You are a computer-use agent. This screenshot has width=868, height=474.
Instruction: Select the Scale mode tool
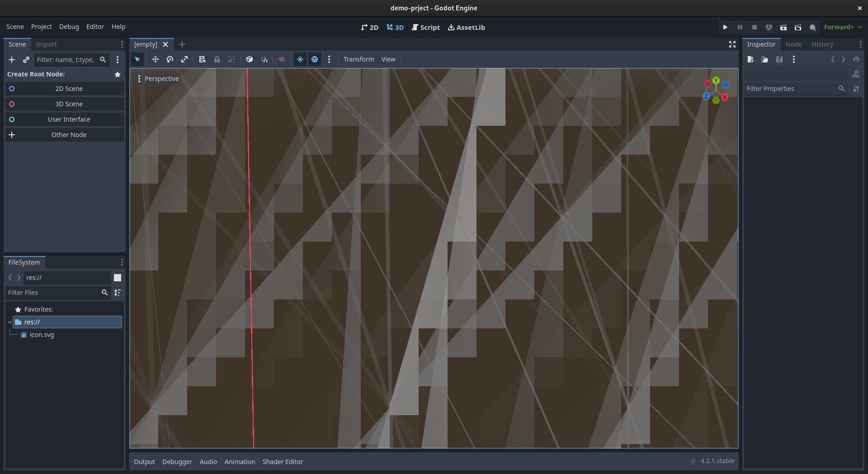point(184,59)
